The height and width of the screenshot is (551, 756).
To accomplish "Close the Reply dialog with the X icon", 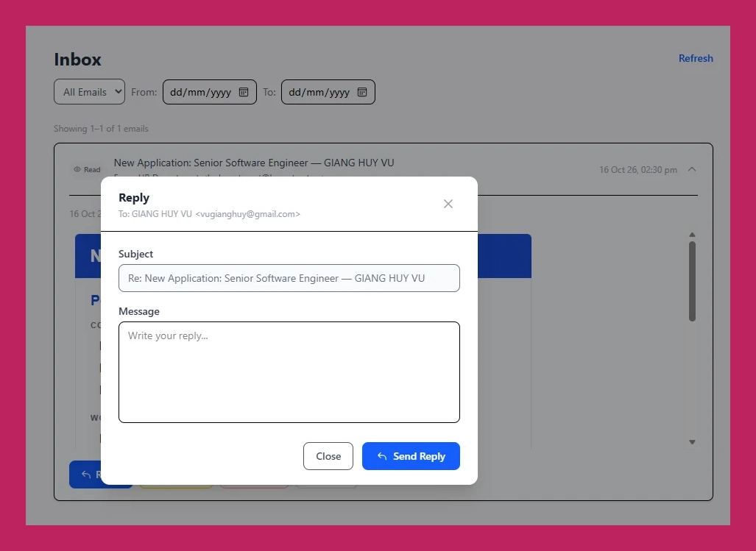I will pos(448,204).
